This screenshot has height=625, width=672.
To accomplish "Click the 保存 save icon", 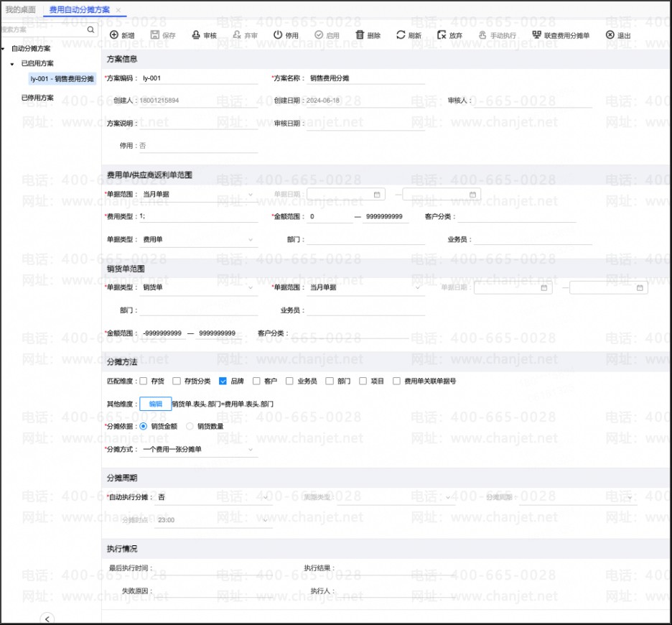I will tap(154, 35).
